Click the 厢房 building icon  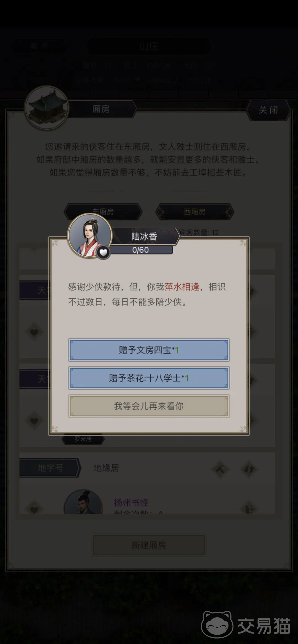47,108
